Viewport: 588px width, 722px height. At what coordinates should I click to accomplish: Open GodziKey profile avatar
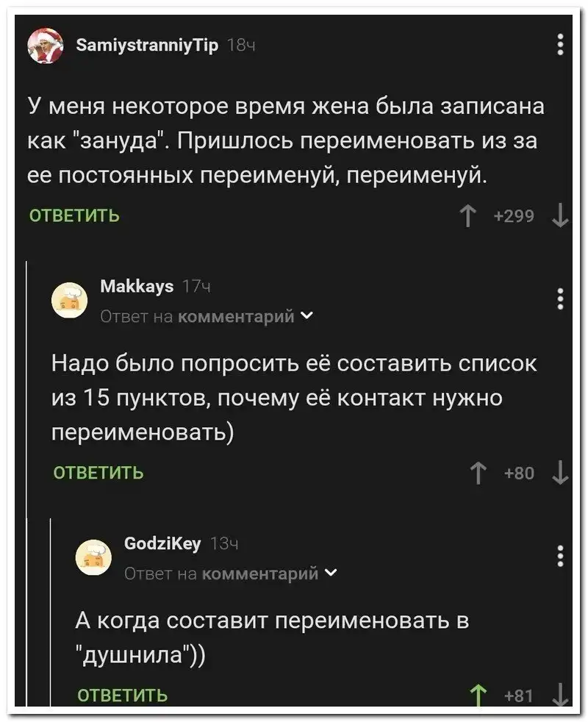tap(96, 556)
